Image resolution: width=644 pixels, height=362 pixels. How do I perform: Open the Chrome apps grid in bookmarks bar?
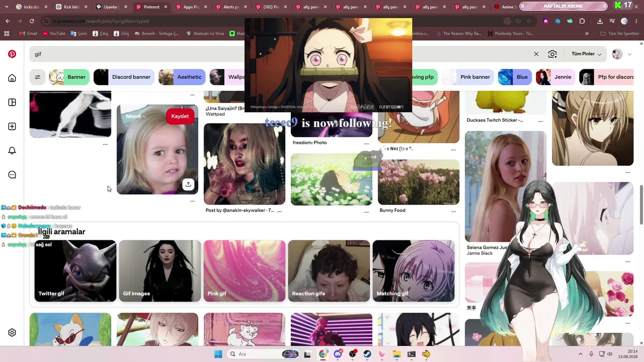coord(7,34)
